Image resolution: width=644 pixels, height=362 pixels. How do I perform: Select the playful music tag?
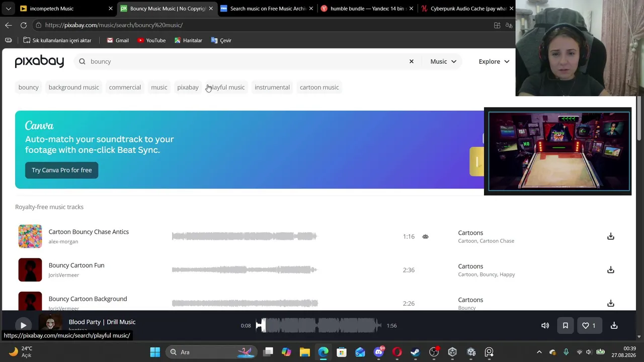click(226, 87)
